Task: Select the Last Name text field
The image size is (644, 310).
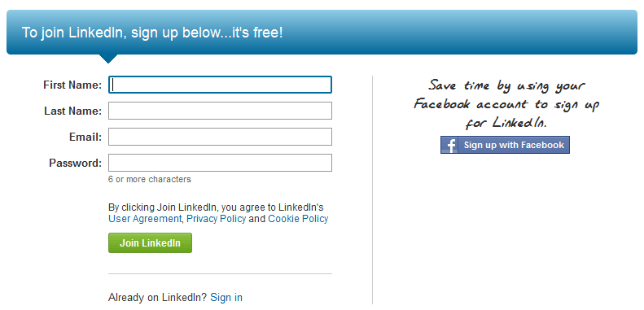Action: tap(220, 111)
